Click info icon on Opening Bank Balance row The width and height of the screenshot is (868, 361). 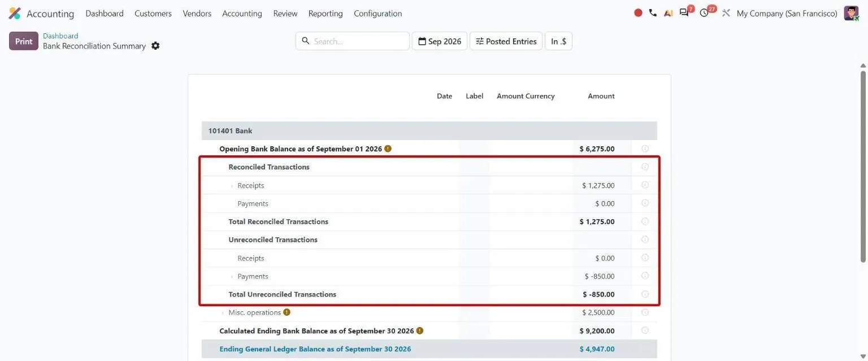point(645,149)
